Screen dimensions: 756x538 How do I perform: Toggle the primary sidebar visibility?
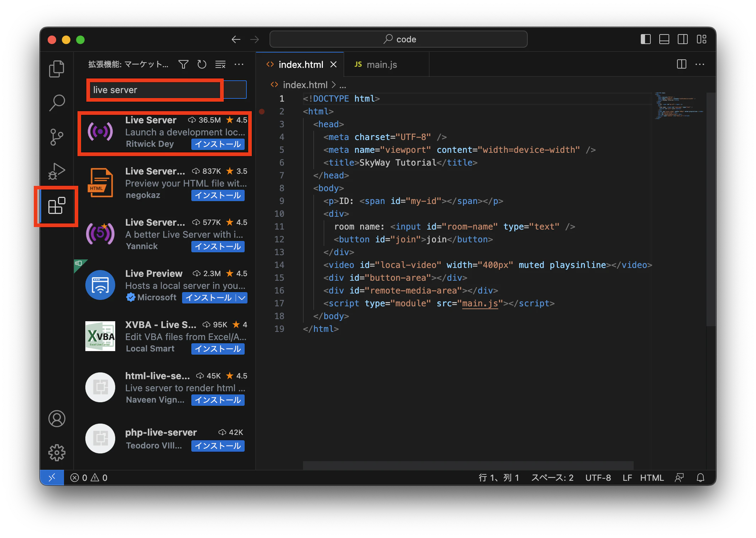645,39
